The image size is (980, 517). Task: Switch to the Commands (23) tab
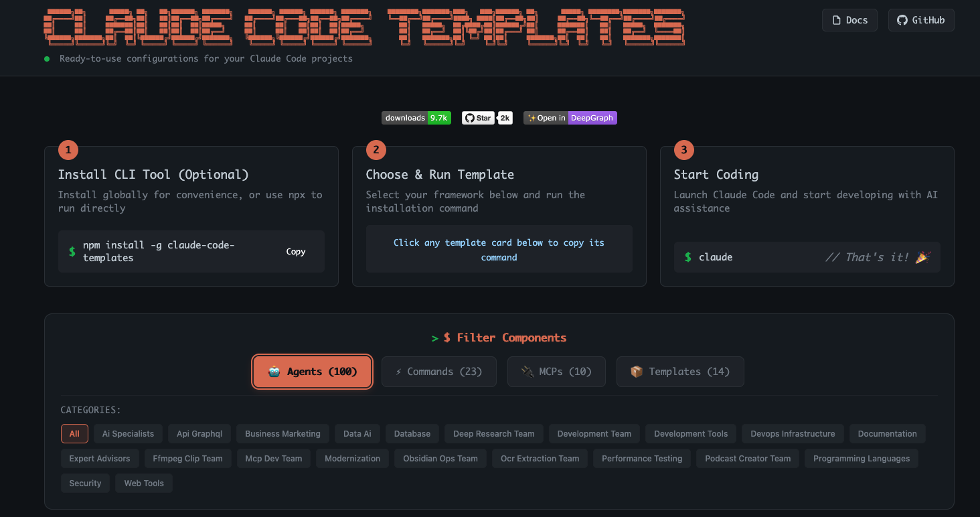438,372
